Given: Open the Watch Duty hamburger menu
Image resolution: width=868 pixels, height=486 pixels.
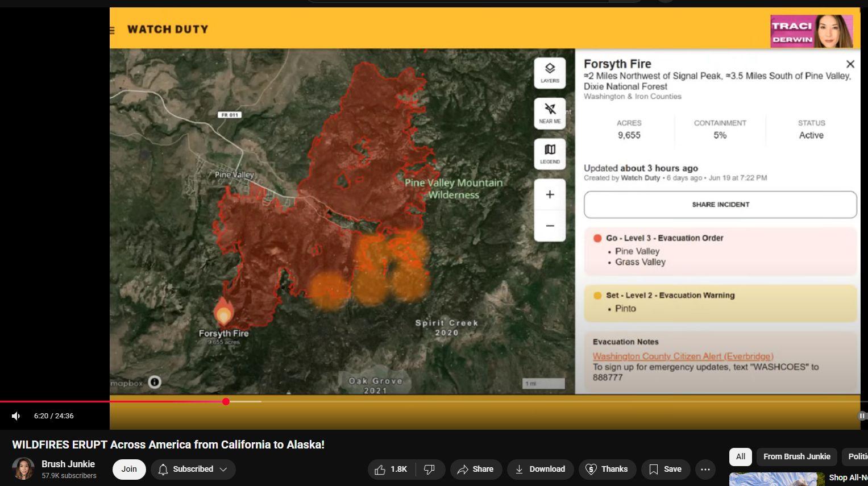Looking at the screenshot, I should pos(113,30).
